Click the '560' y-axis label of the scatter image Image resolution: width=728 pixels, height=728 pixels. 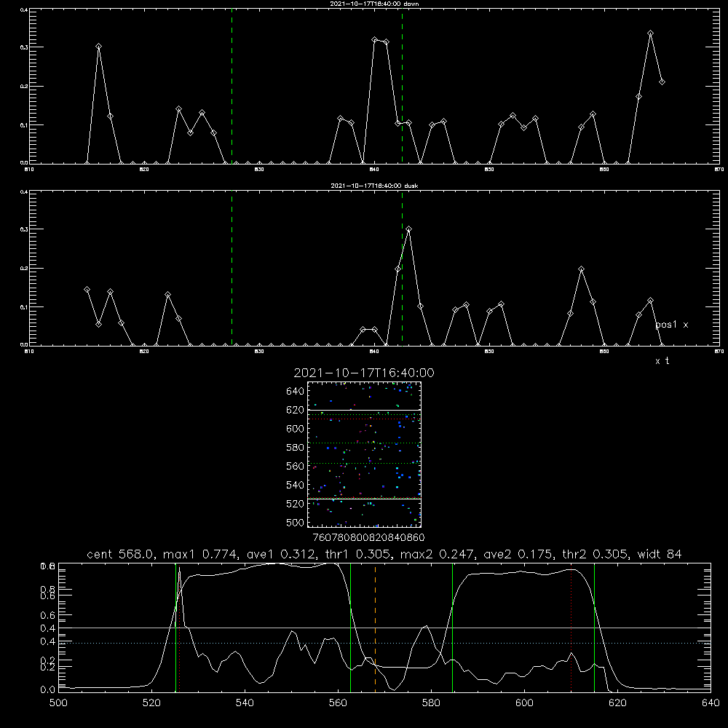296,466
